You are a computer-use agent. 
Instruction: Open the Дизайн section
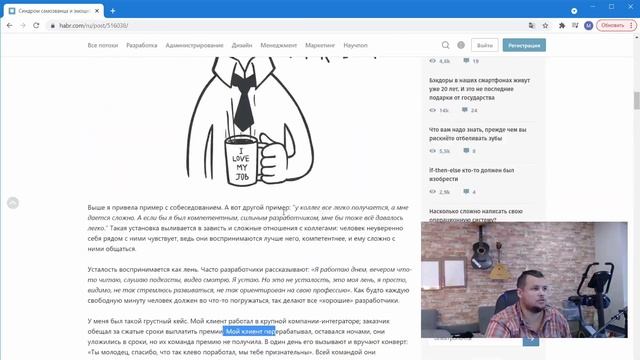(x=242, y=45)
